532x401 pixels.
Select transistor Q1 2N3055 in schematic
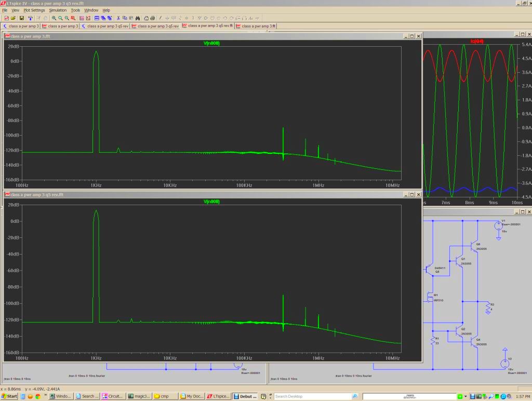(459, 262)
